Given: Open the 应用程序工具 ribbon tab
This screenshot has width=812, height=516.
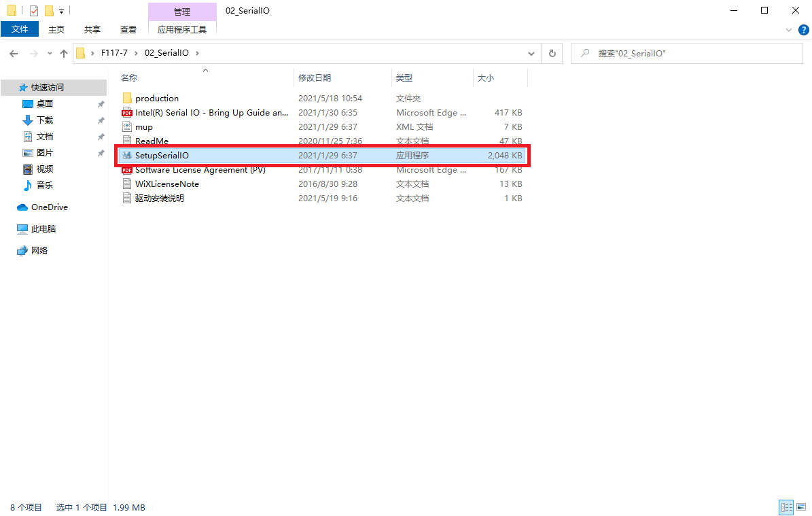Looking at the screenshot, I should click(x=182, y=29).
